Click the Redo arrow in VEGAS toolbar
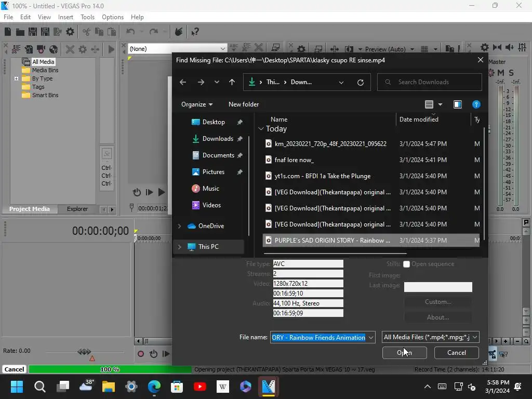532x399 pixels. pyautogui.click(x=154, y=32)
